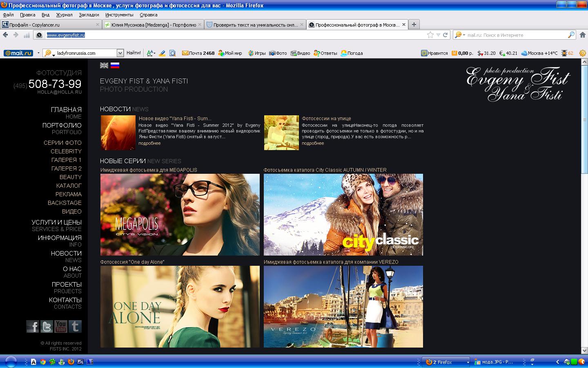Open the City Classic photo series thumbnail
This screenshot has width=588, height=368.
[343, 215]
